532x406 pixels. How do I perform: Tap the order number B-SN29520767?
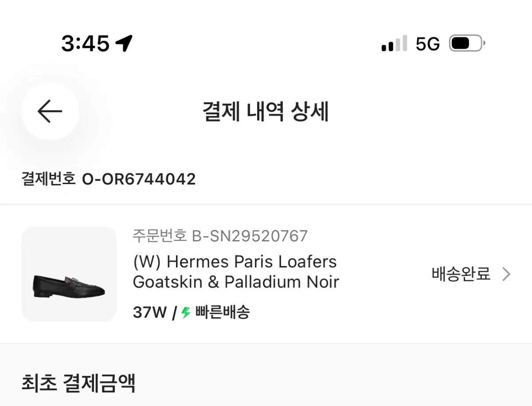pos(250,236)
